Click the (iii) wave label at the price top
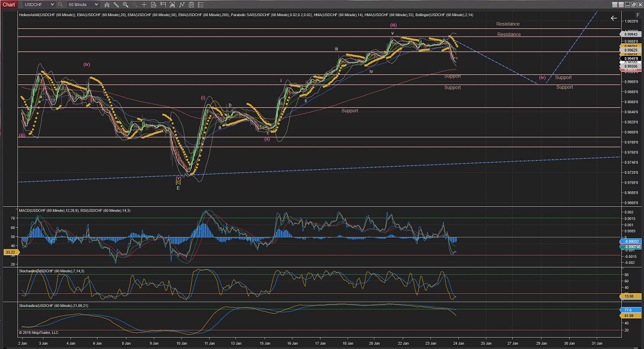 (x=393, y=25)
